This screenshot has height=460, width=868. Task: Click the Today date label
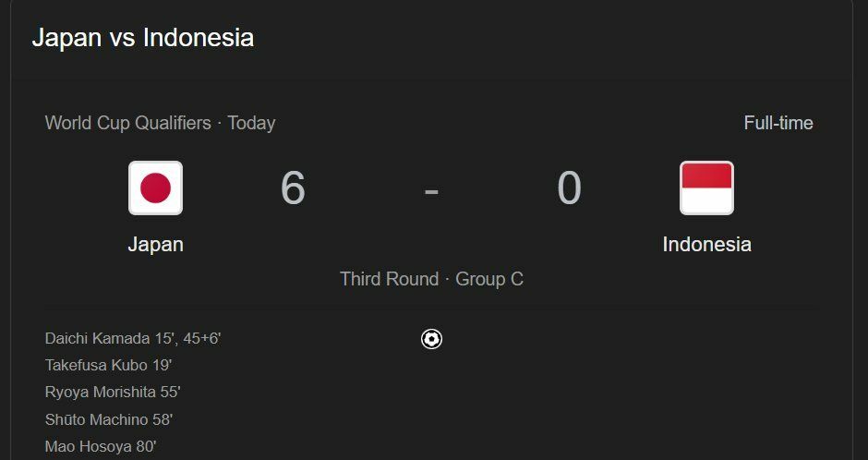point(251,123)
